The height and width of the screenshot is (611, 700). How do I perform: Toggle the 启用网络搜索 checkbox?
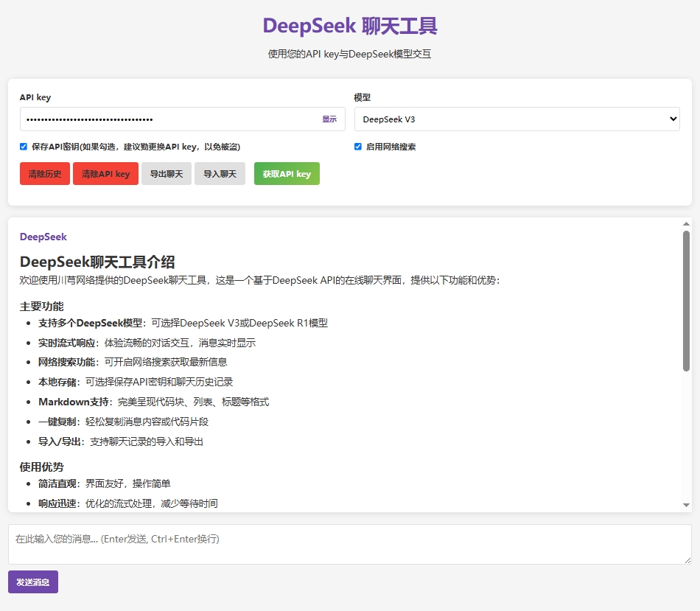pos(358,147)
